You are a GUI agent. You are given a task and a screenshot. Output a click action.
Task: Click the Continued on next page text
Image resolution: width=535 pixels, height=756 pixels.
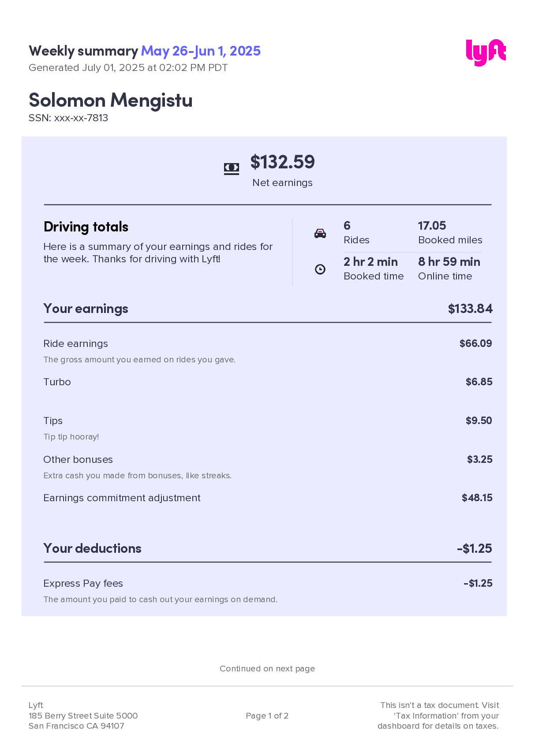click(267, 668)
